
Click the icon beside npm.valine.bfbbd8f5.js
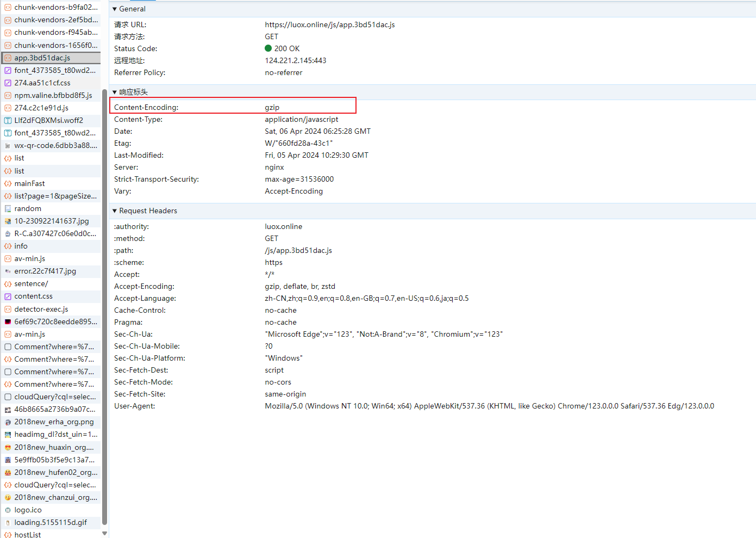8,95
